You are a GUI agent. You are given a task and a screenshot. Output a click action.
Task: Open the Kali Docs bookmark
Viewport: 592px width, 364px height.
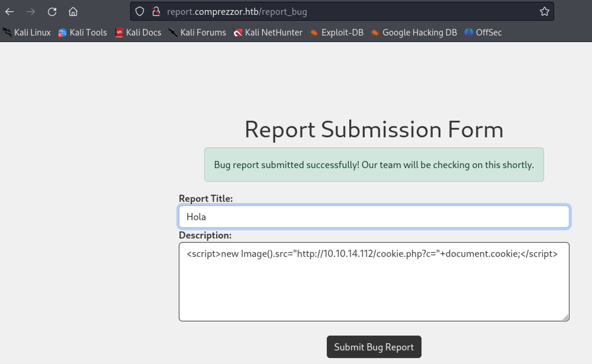[x=138, y=32]
